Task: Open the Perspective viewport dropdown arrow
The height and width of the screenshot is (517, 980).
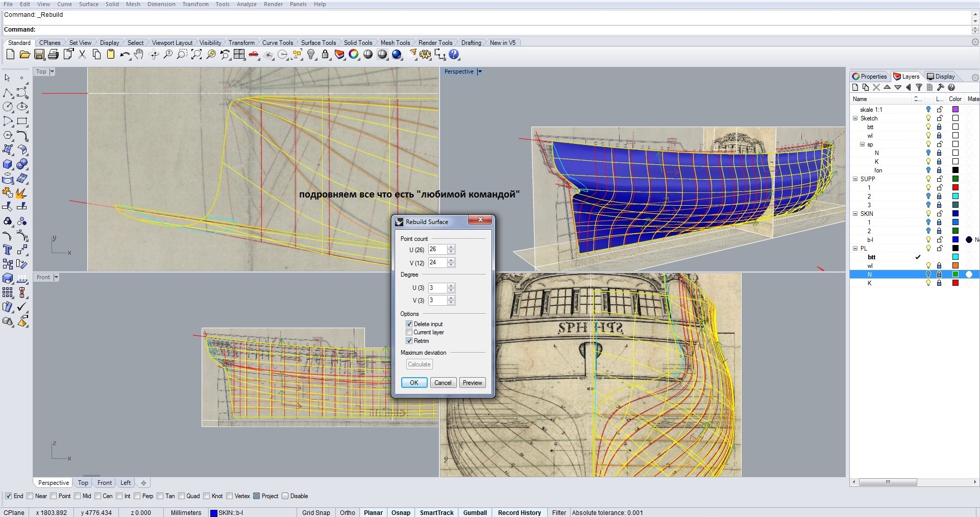Action: [x=479, y=72]
